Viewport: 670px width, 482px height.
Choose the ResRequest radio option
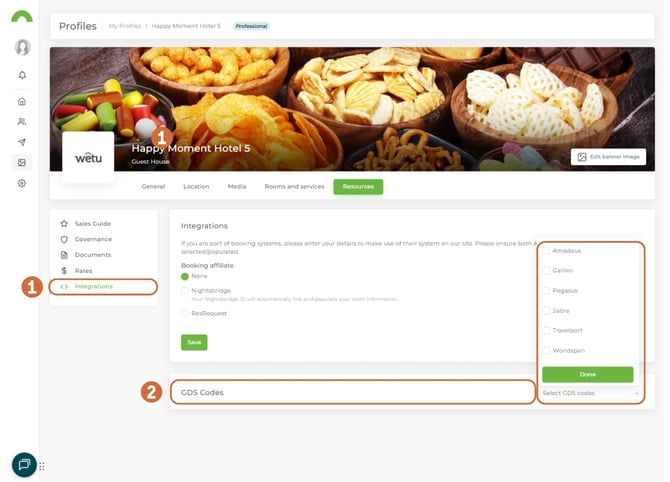tap(185, 313)
